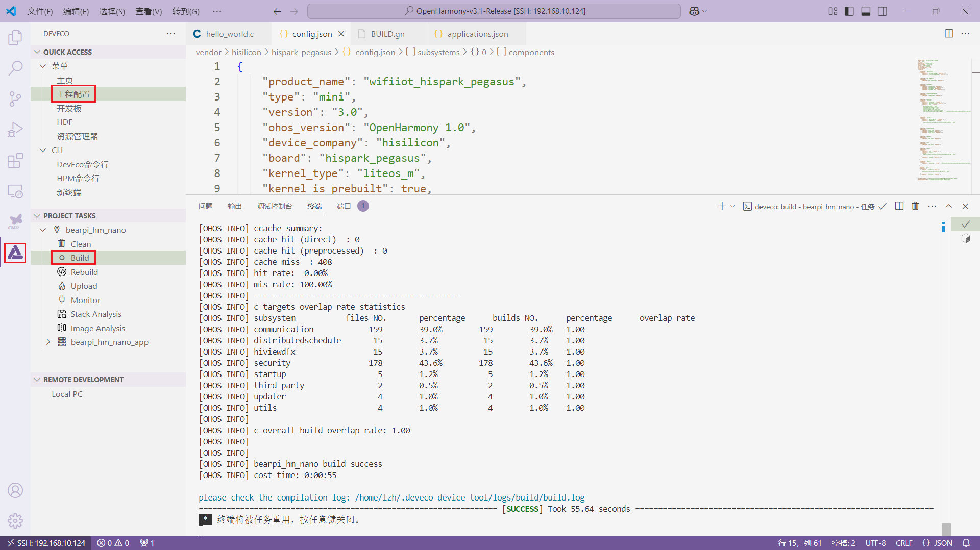Viewport: 980px width, 550px height.
Task: Switch to the hello_world.c tab
Action: pos(229,34)
